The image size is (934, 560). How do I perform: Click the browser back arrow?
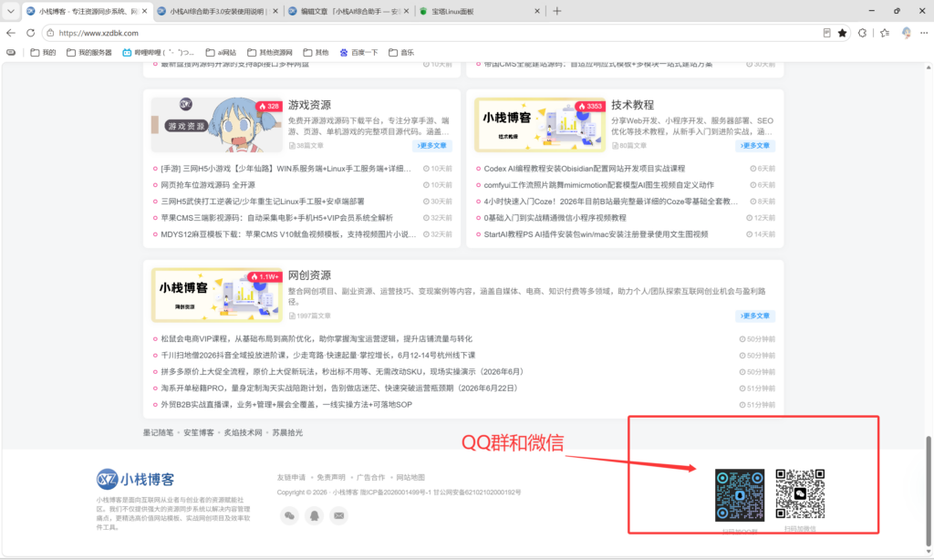click(11, 33)
